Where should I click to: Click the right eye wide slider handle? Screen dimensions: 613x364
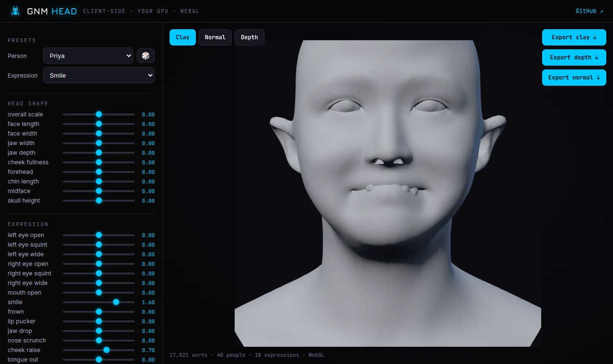99,283
